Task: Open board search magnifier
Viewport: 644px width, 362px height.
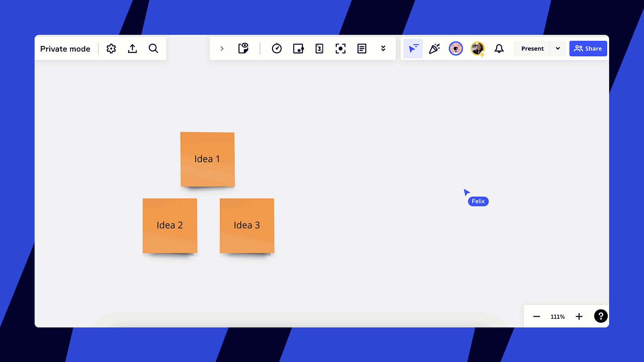Action: [x=153, y=49]
